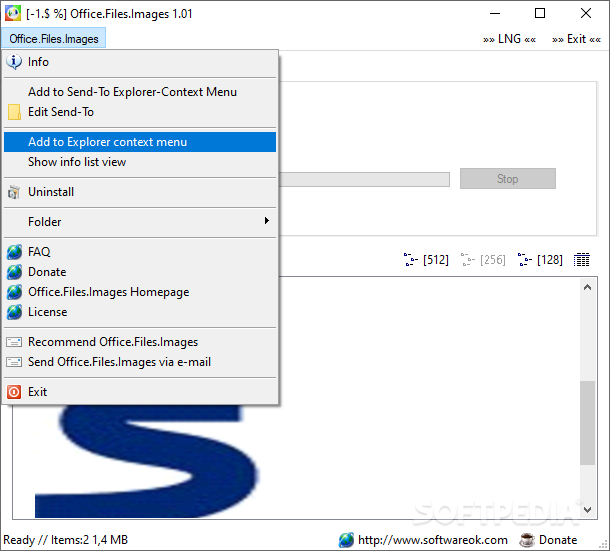Image resolution: width=610 pixels, height=551 pixels.
Task: Select Add to Explorer context menu
Action: tap(140, 142)
